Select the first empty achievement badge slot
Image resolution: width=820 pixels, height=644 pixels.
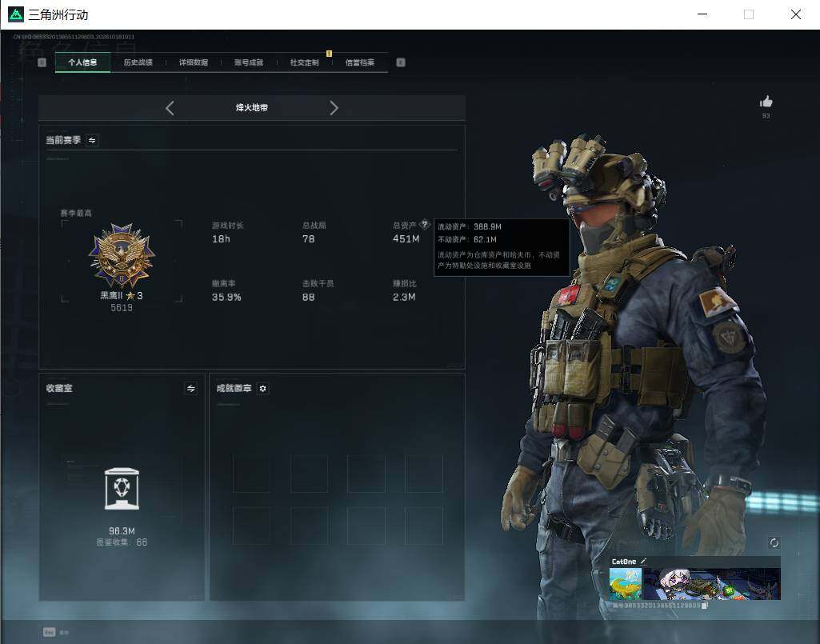point(251,474)
